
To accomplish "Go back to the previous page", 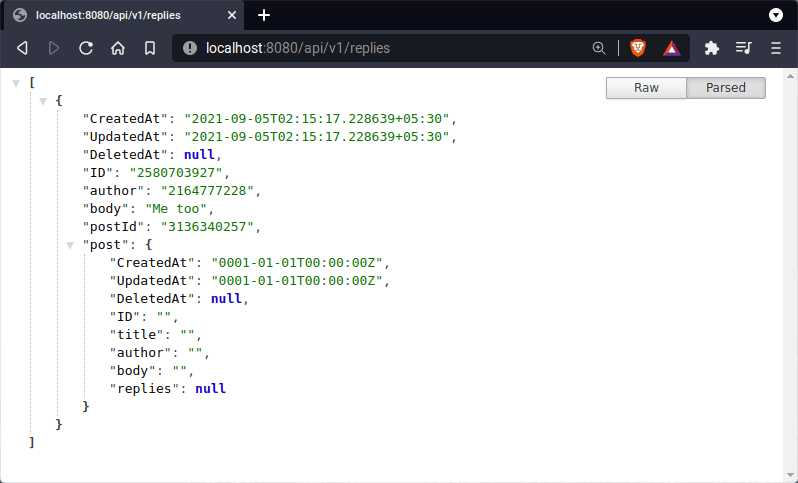I will coord(22,48).
